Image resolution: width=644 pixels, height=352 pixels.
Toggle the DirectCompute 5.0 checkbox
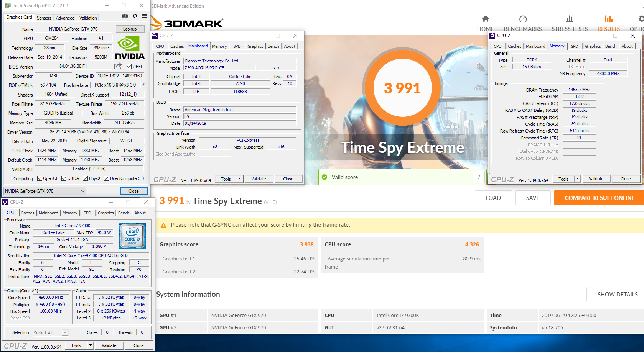[x=107, y=178]
